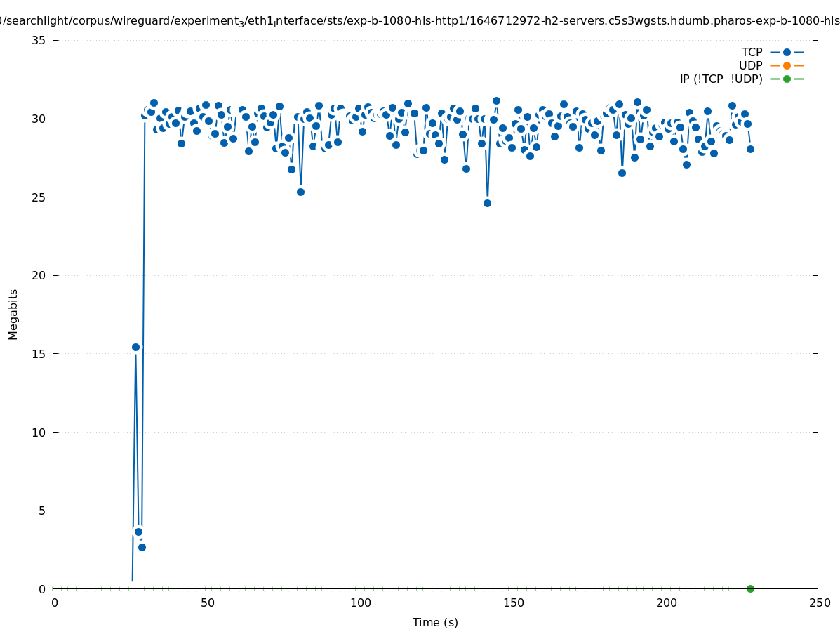Click the green IP legend marker

pos(787,79)
